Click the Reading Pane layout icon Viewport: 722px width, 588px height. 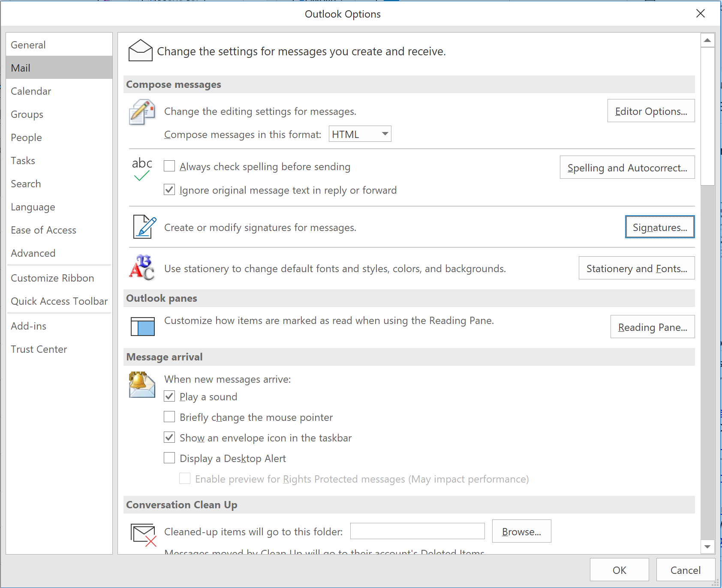(x=143, y=327)
